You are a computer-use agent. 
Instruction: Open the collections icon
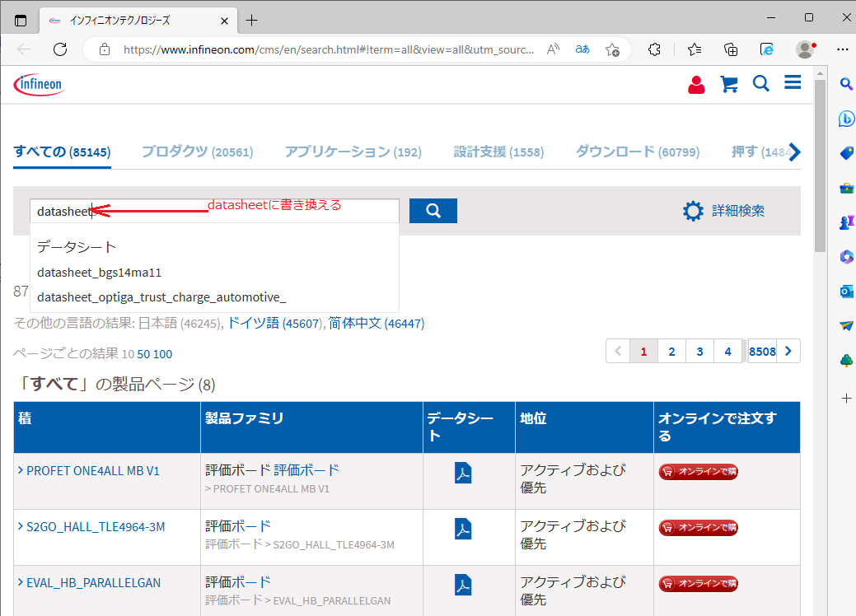click(731, 49)
